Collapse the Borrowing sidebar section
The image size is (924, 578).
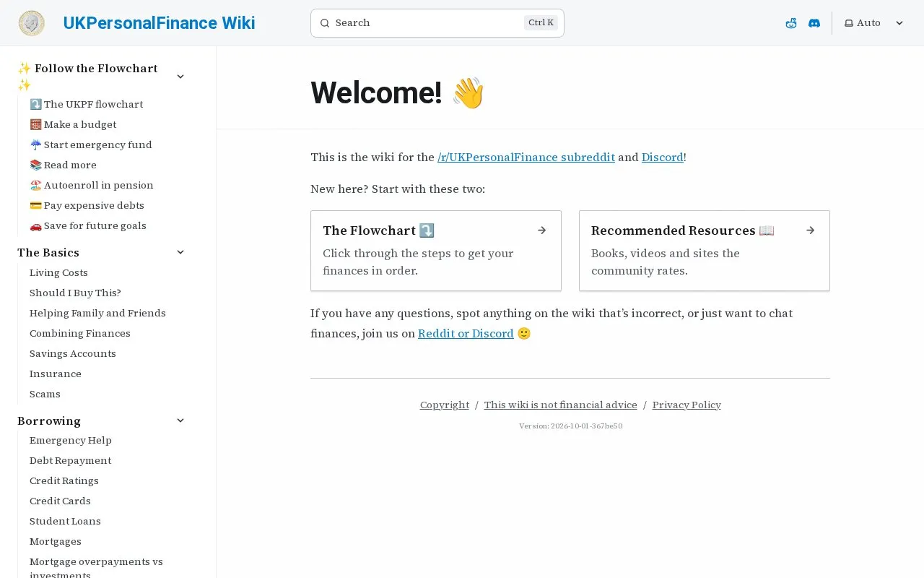[180, 420]
